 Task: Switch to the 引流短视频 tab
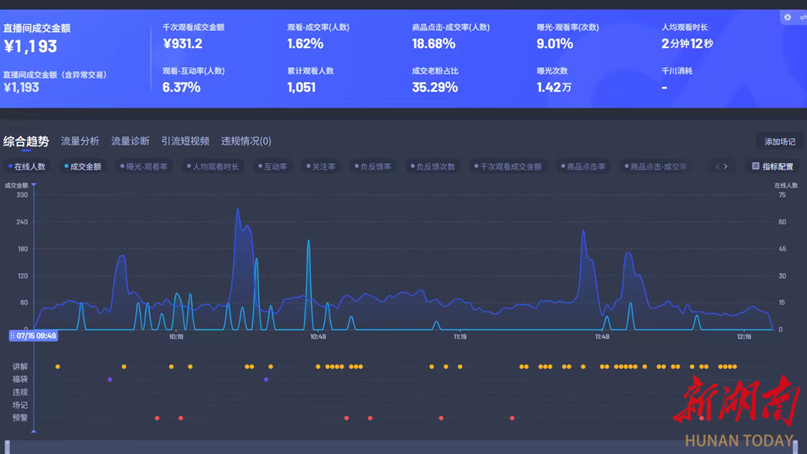point(185,141)
